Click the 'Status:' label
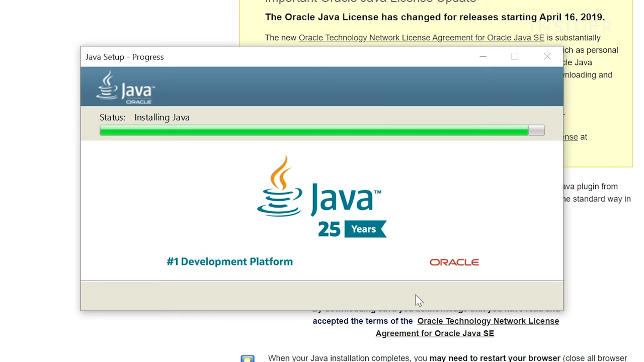Image resolution: width=644 pixels, height=362 pixels. [x=112, y=117]
